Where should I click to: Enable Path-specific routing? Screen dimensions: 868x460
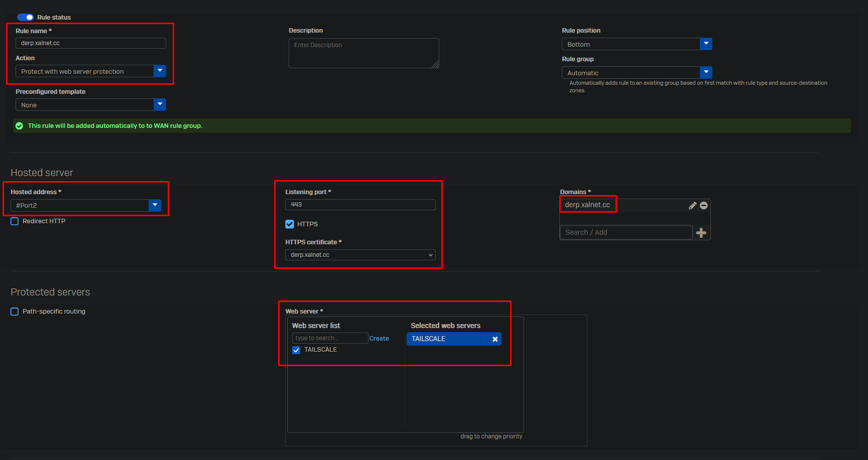tap(15, 312)
